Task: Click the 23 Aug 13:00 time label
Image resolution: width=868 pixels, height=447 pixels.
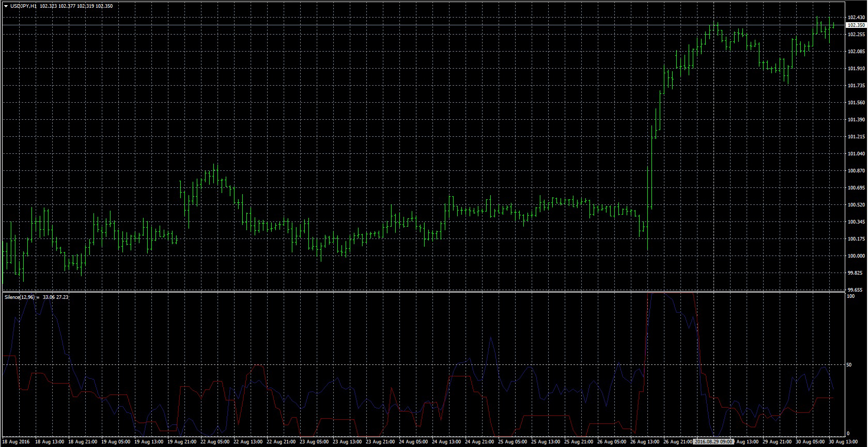Action: tap(347, 442)
